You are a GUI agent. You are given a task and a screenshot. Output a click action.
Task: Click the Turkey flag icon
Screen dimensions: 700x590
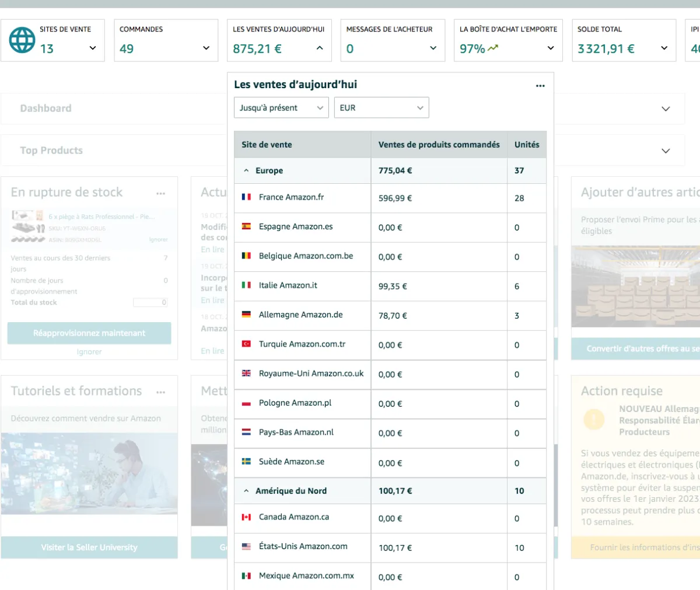(x=246, y=344)
